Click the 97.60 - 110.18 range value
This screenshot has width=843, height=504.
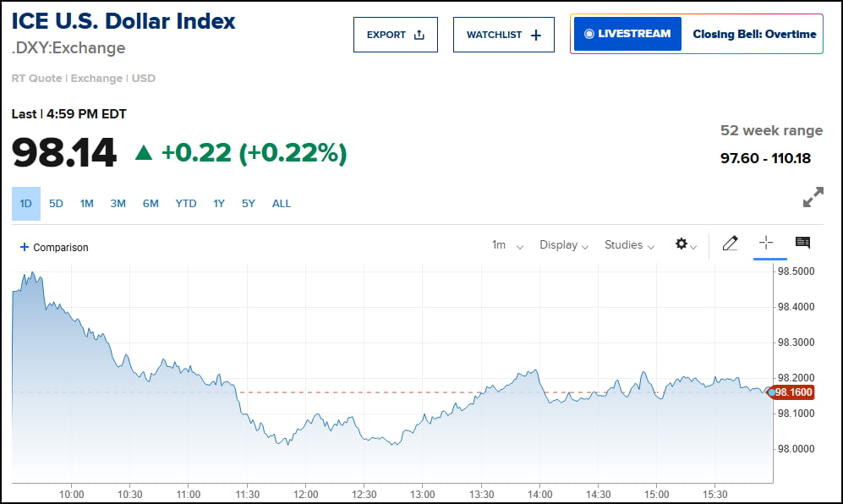coord(765,158)
